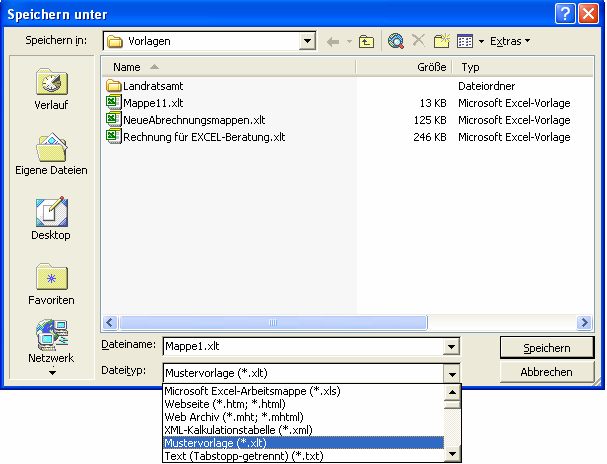
Task: Select Rechnung für EXCEL-Beratung.xlt icon
Action: pyautogui.click(x=113, y=136)
